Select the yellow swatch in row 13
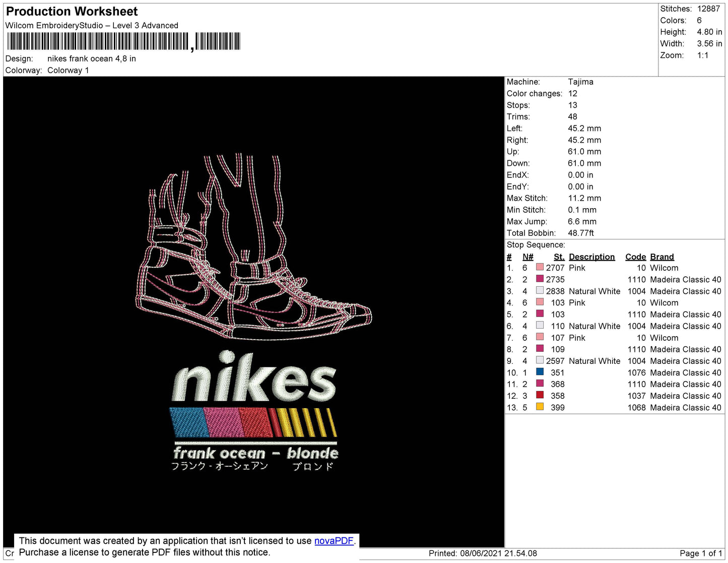 click(x=540, y=407)
